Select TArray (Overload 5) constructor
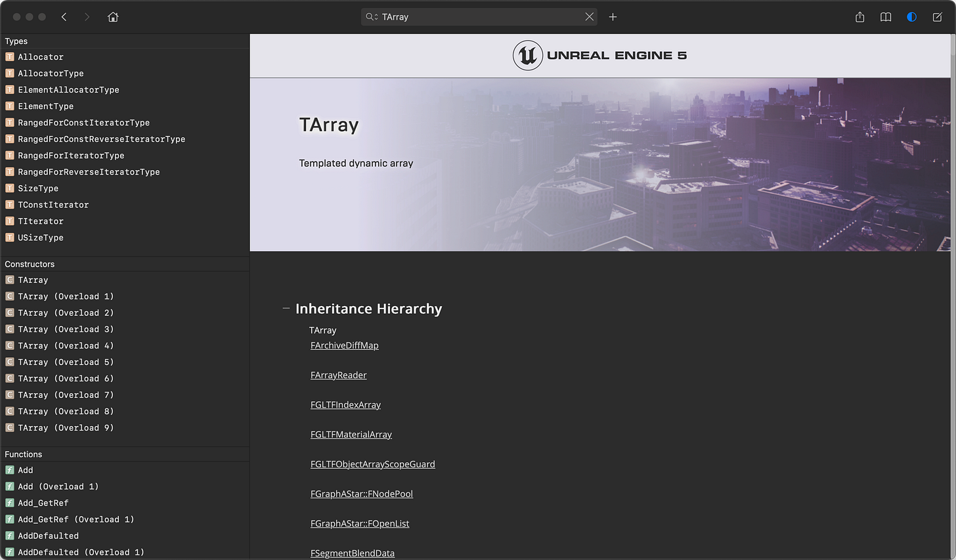The height and width of the screenshot is (560, 956). pos(125,362)
